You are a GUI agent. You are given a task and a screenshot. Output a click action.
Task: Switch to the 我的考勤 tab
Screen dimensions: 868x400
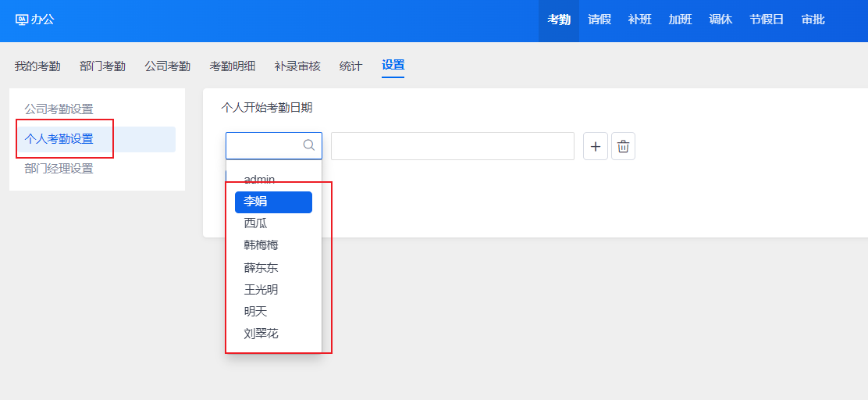(x=37, y=66)
